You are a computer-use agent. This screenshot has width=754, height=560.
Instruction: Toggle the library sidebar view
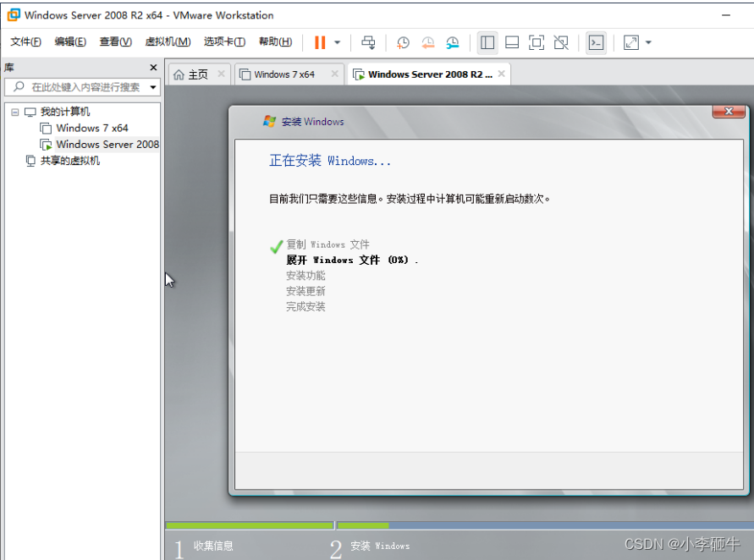487,42
